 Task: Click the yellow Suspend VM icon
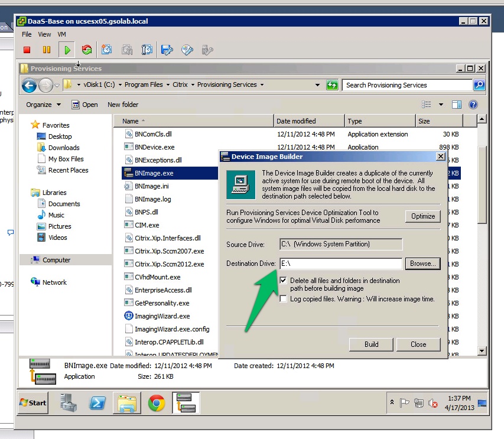pyautogui.click(x=47, y=50)
